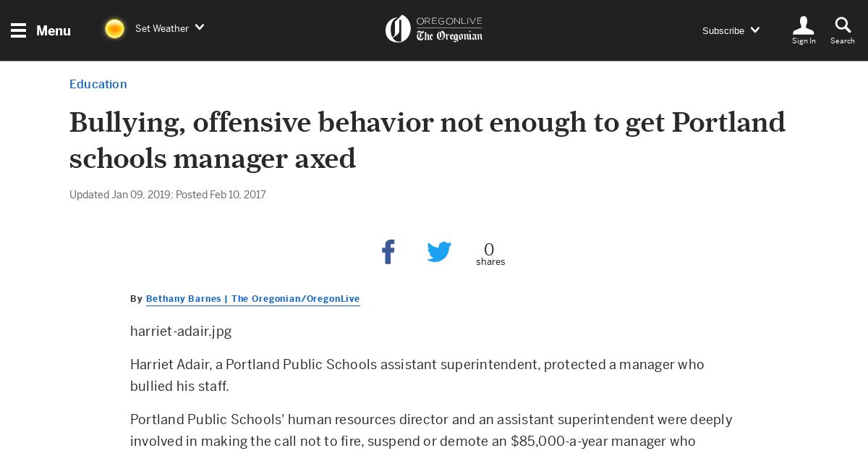Open the Search magnifier icon
868x456 pixels.
pos(843,25)
